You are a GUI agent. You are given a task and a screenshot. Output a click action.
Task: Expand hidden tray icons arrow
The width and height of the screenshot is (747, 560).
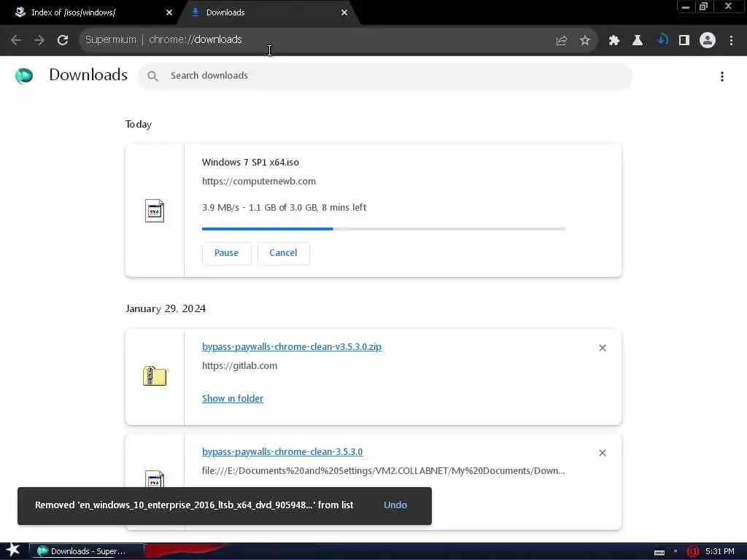click(676, 551)
